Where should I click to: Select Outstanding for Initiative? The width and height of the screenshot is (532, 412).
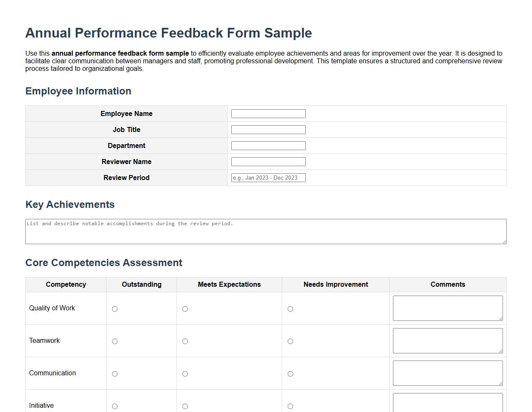pyautogui.click(x=115, y=406)
